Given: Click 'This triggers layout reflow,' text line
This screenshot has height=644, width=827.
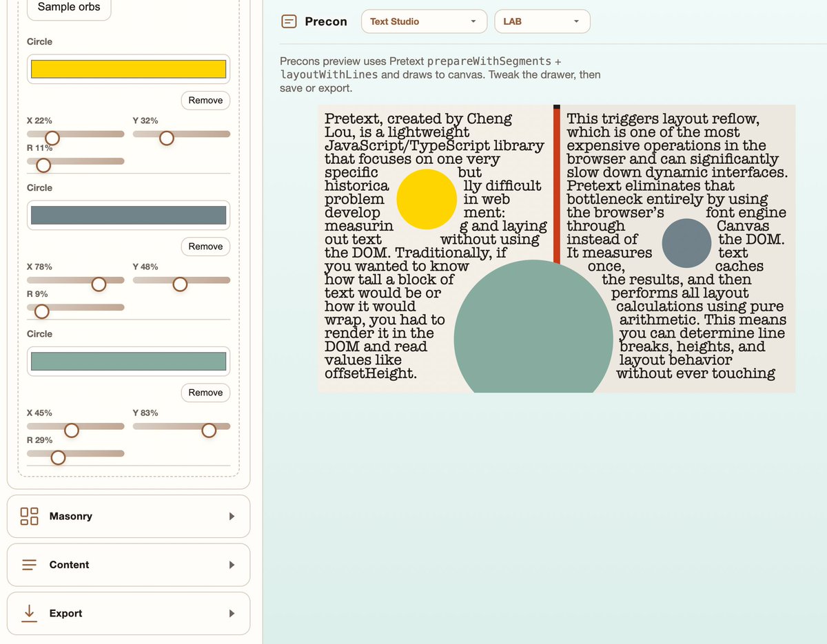Looking at the screenshot, I should (x=663, y=118).
